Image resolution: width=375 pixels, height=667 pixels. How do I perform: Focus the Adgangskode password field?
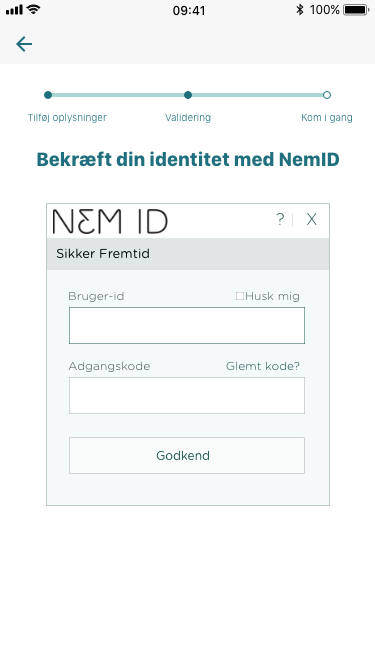(187, 395)
